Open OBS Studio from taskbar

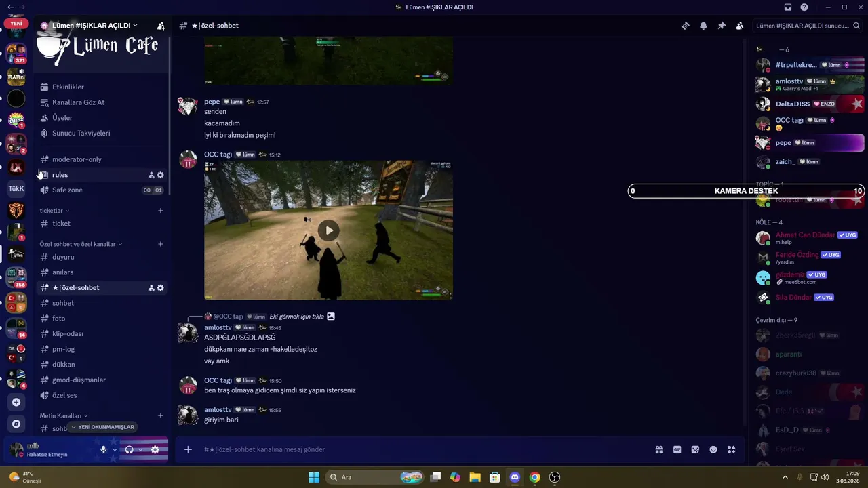tap(555, 477)
